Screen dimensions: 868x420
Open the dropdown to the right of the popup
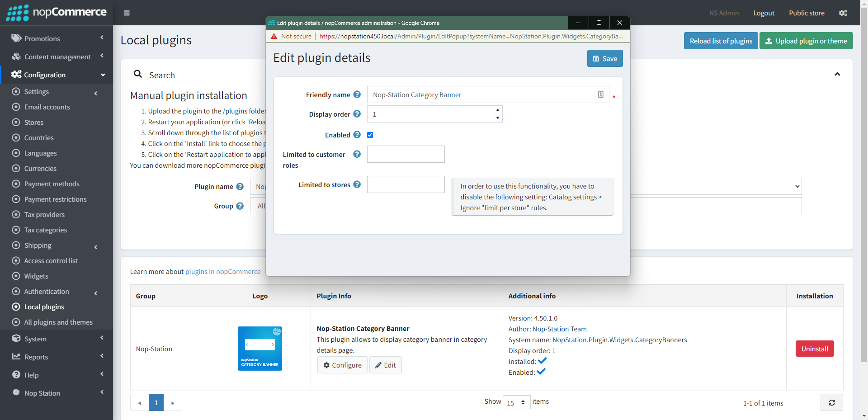tap(716, 186)
